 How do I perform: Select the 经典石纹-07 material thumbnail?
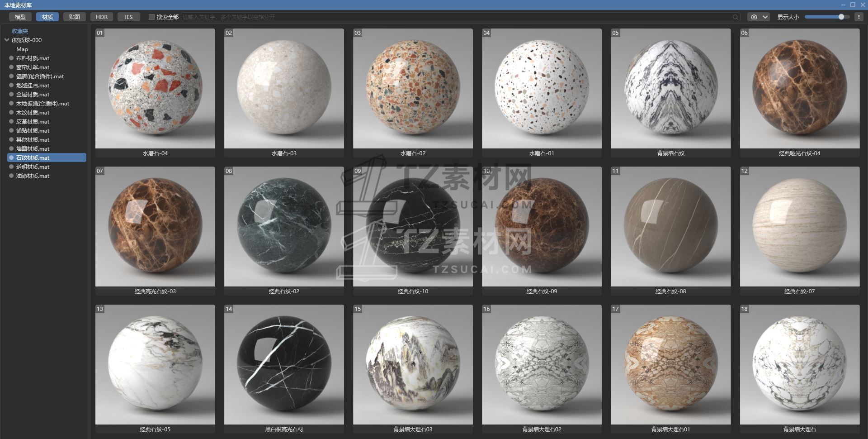[800, 227]
